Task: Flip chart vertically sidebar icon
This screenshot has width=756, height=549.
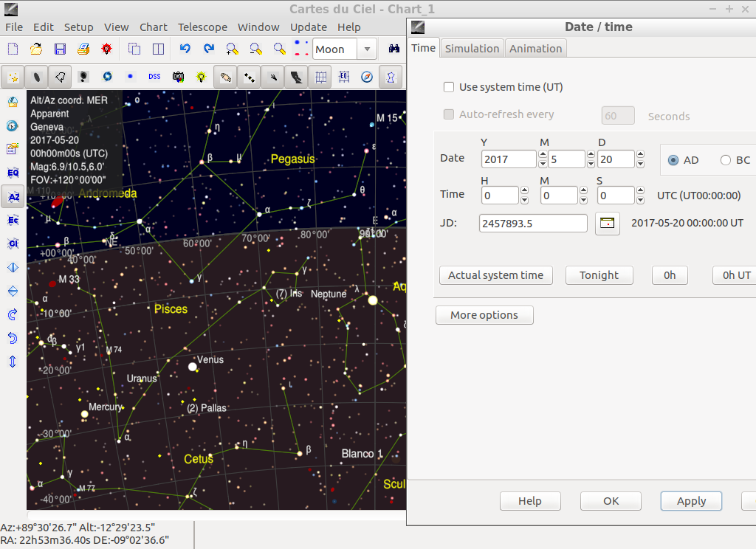Action: click(13, 291)
